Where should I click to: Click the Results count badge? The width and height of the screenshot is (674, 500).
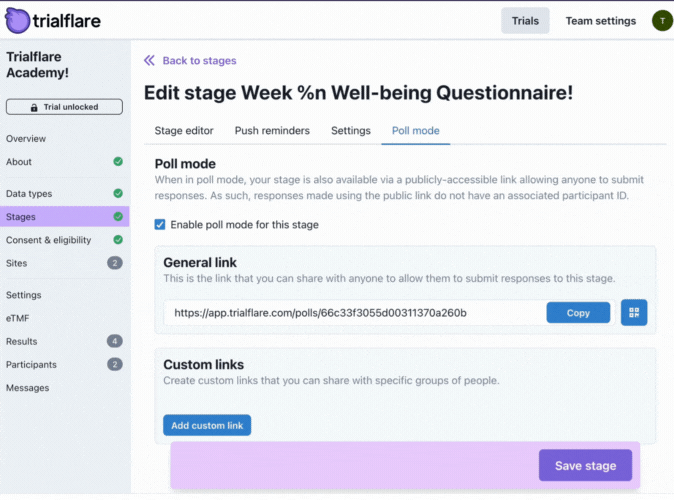point(115,341)
